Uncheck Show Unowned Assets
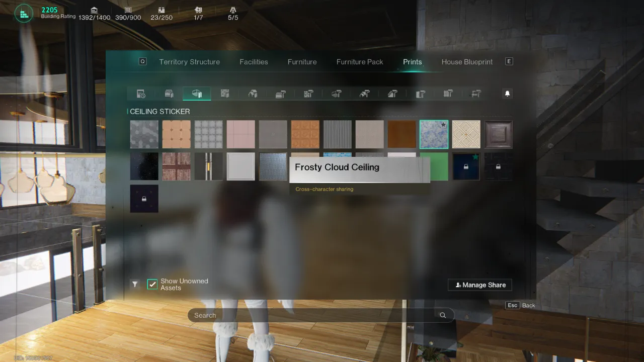This screenshot has height=362, width=644. point(152,285)
